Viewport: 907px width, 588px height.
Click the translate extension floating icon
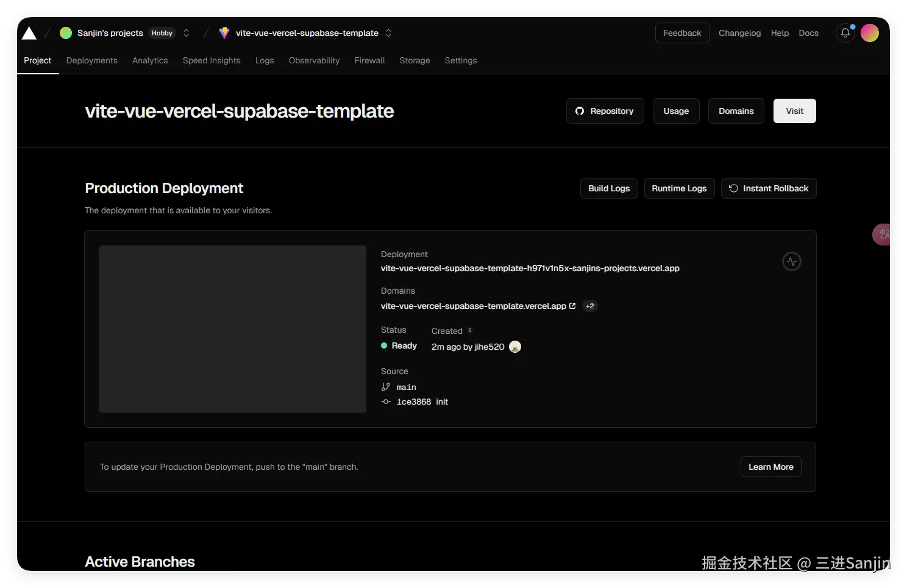[x=883, y=234]
